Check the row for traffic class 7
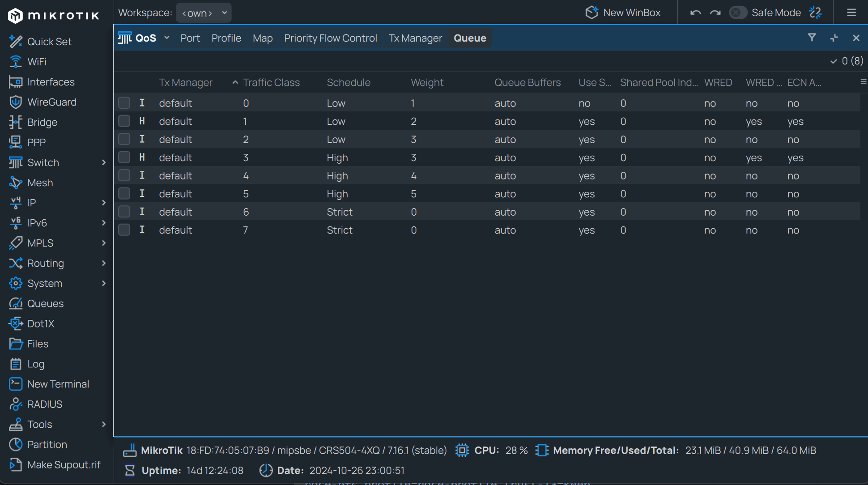This screenshot has height=485, width=868. coord(124,230)
